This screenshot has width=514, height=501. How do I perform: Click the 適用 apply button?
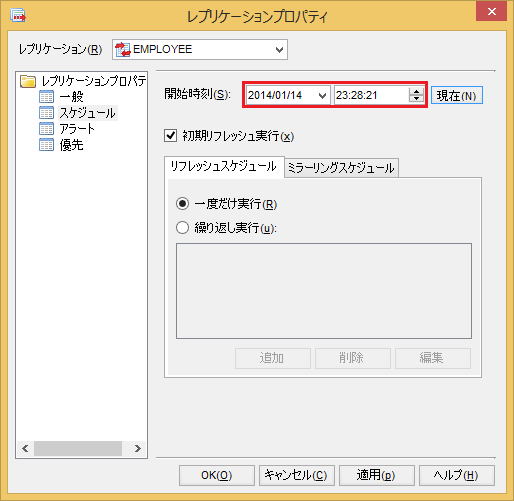377,475
